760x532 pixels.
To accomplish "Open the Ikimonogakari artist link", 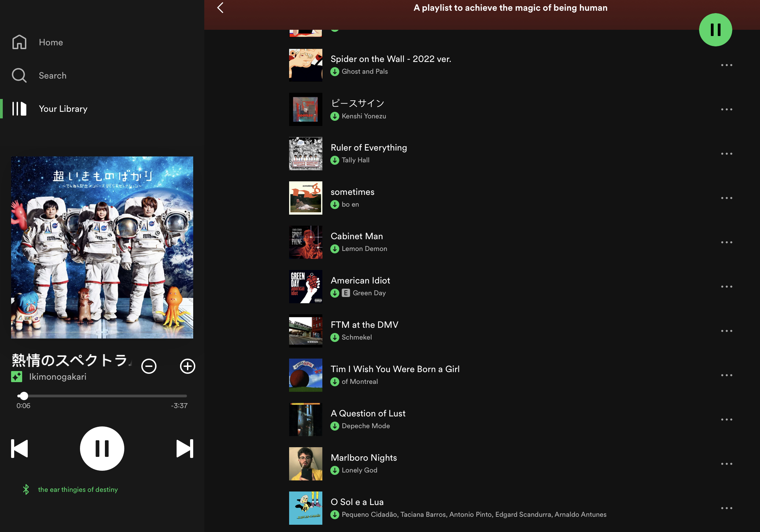I will click(57, 377).
